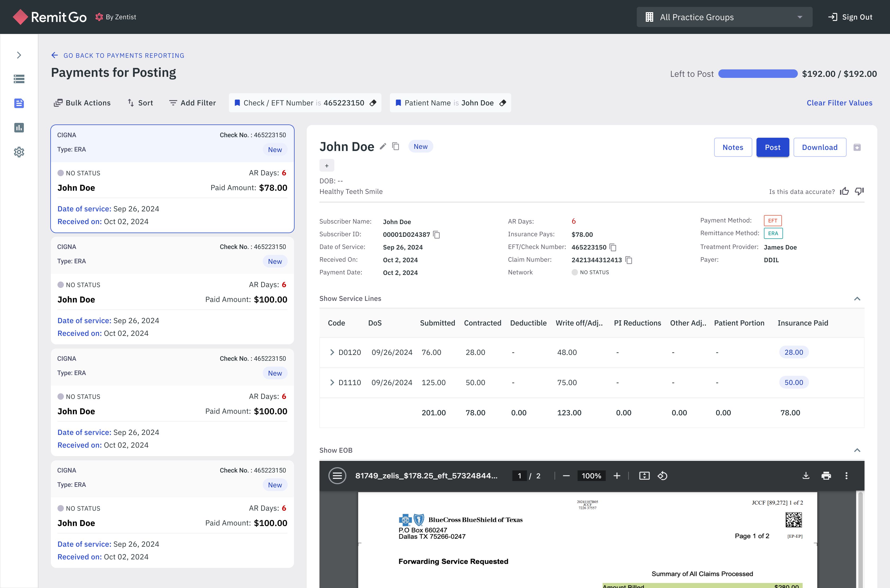
Task: Click the blue Post button
Action: pos(772,147)
